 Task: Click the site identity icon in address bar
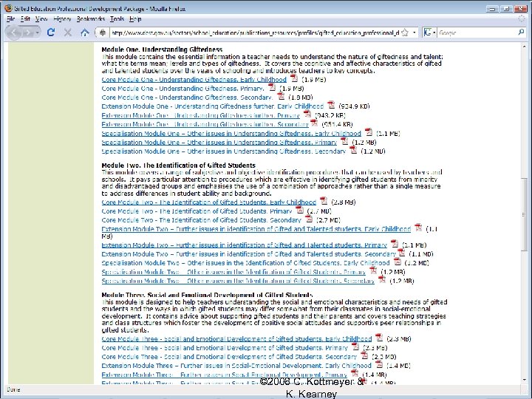(103, 33)
